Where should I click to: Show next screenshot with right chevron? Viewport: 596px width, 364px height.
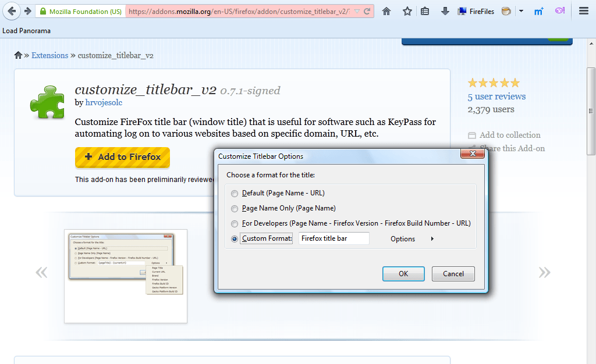coord(544,272)
